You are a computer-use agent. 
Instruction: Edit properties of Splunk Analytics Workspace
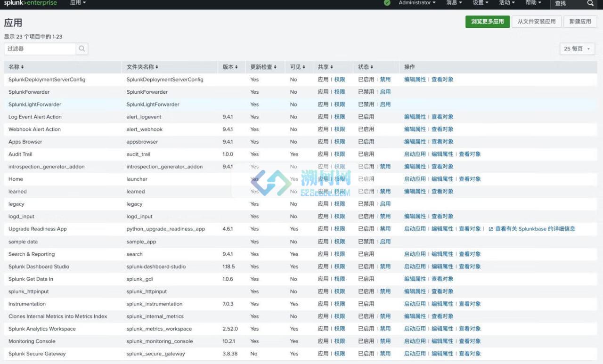(442, 329)
